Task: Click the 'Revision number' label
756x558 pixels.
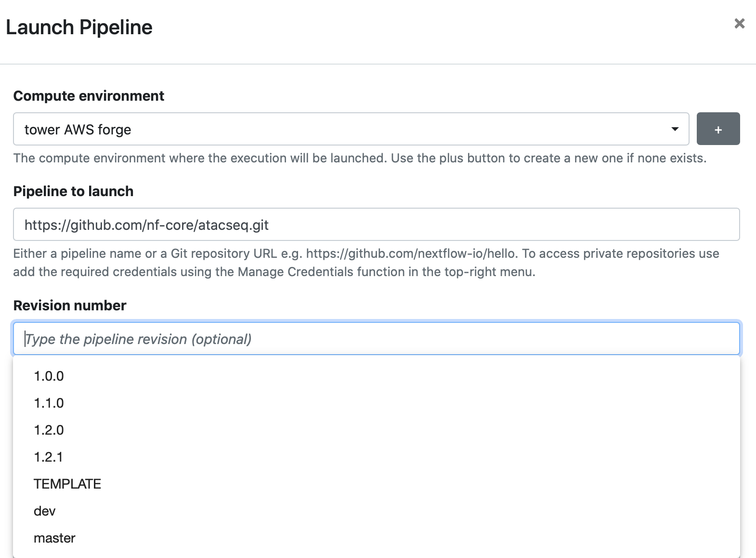Action: pyautogui.click(x=70, y=306)
